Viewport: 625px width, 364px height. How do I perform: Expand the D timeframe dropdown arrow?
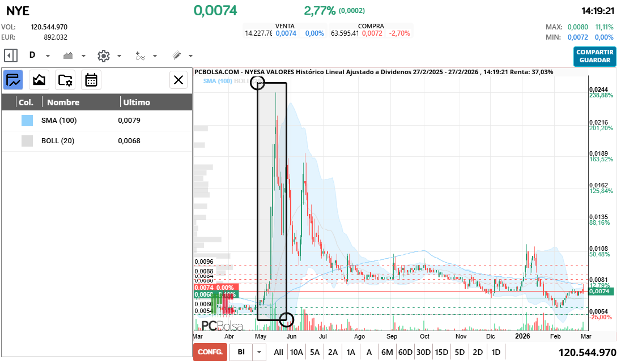[48, 55]
